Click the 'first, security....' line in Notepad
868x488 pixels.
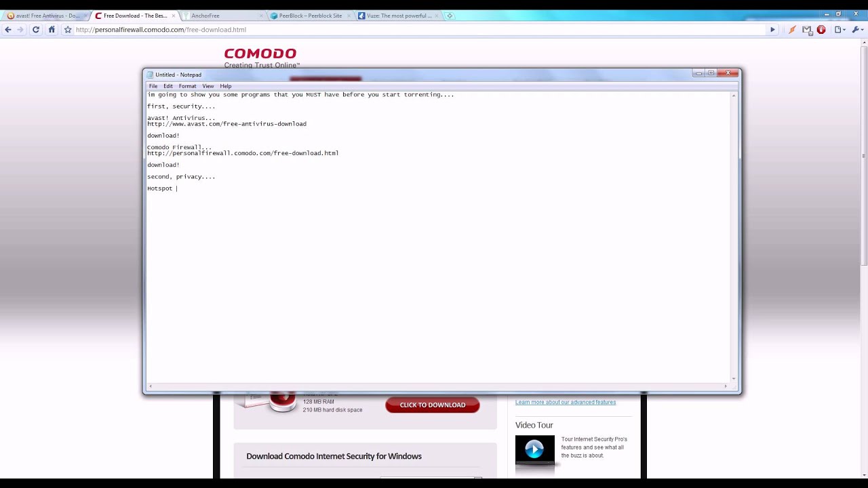click(x=181, y=106)
